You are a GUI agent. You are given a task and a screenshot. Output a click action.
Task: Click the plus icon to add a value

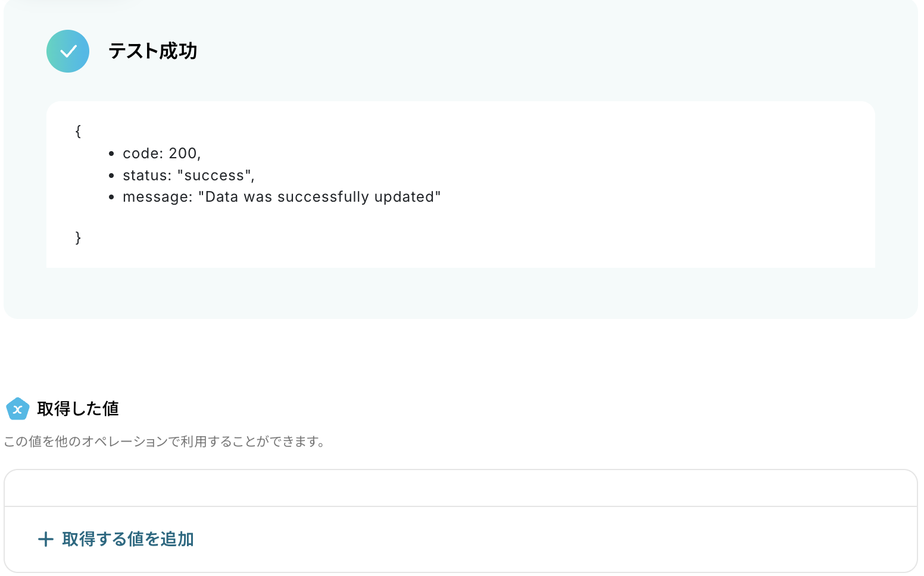[45, 539]
